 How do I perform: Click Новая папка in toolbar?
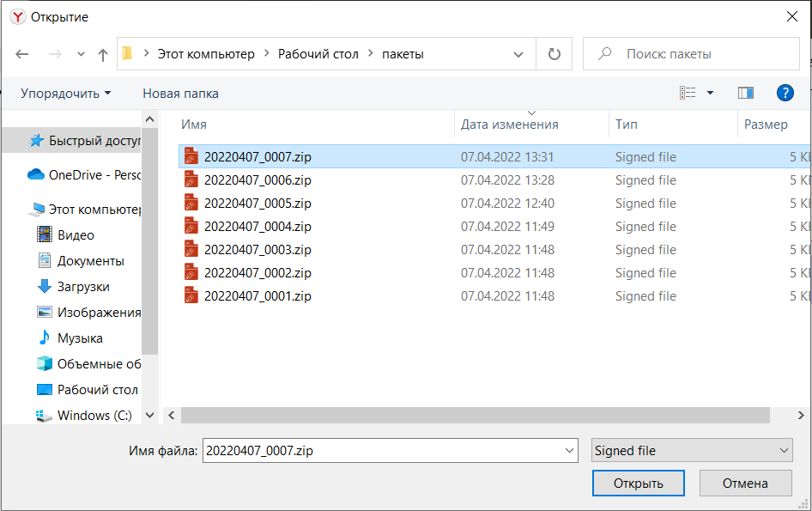180,93
